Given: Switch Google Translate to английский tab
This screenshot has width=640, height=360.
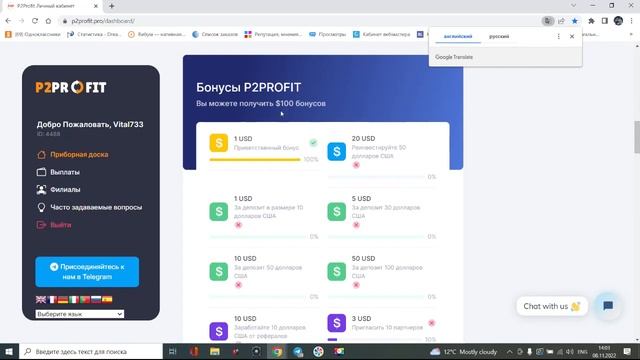Looking at the screenshot, I should click(x=458, y=36).
